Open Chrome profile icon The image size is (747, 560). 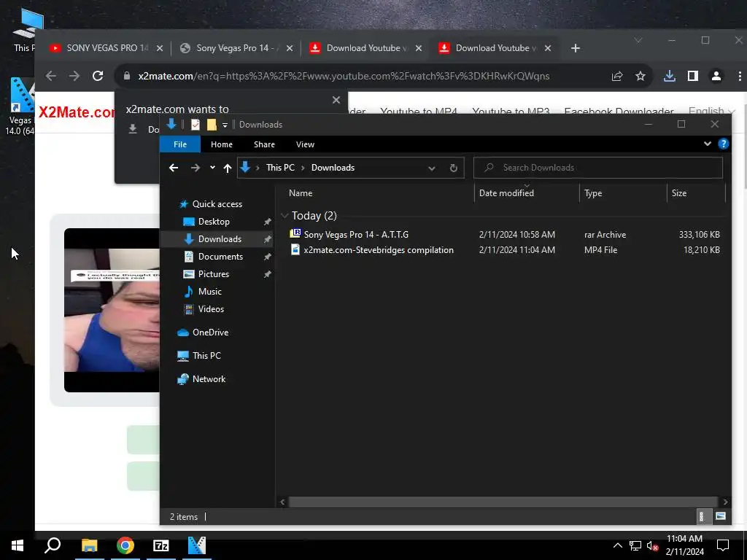point(716,76)
